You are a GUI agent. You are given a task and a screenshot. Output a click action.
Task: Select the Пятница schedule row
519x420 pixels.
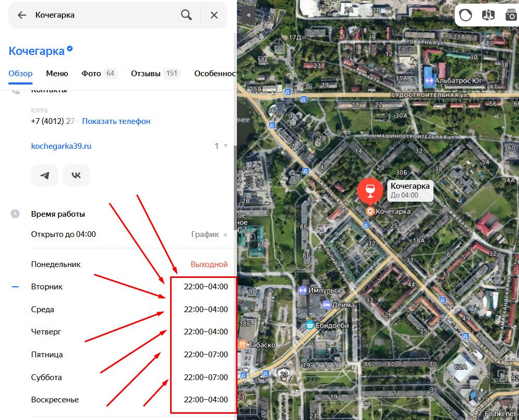130,355
